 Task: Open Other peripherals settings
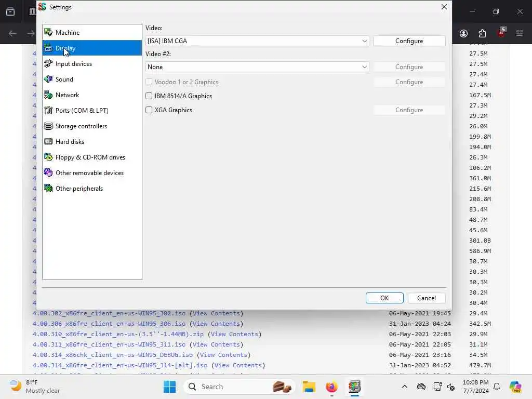[x=92, y=189]
